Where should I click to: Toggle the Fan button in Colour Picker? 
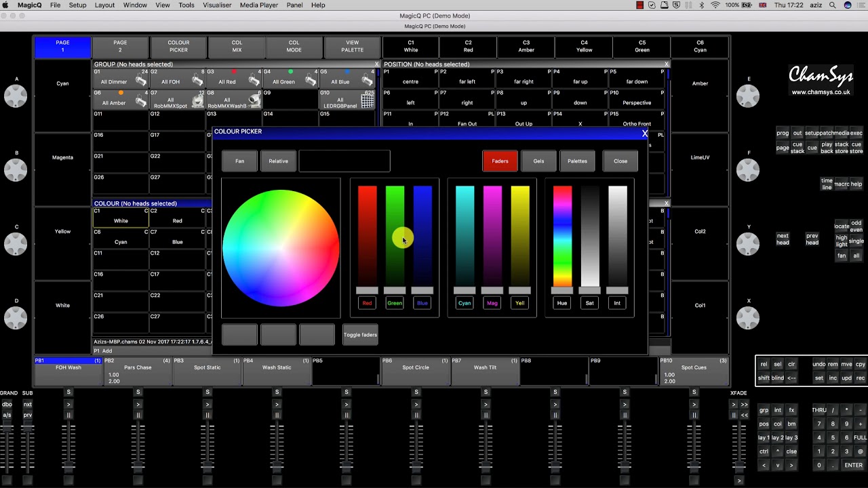pos(239,161)
